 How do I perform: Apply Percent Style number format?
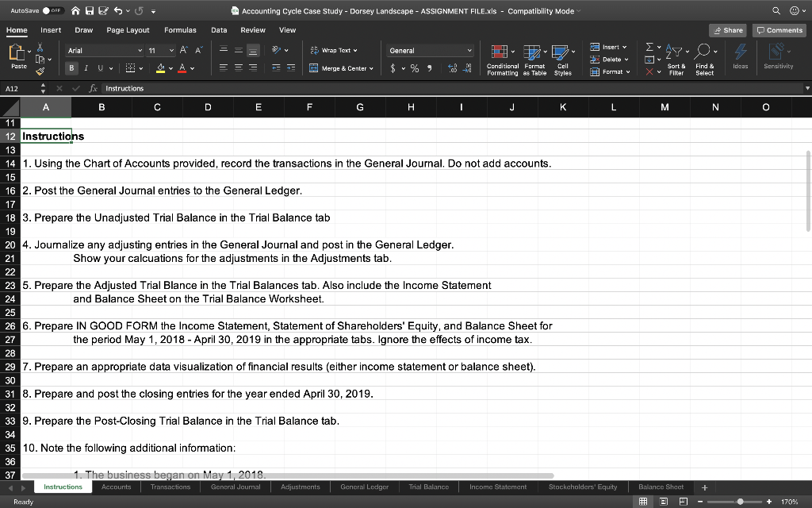pos(414,68)
